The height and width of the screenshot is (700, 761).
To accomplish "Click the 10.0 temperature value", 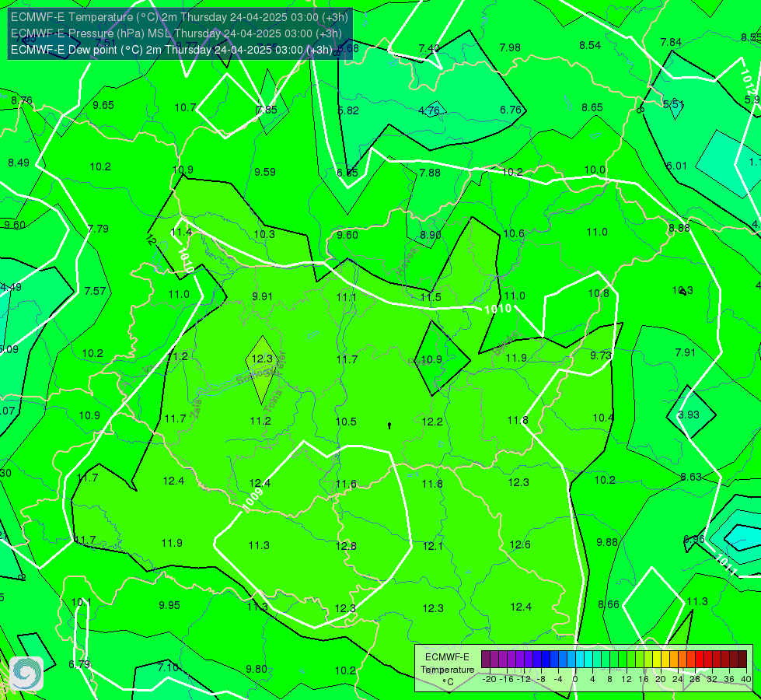I will 595,170.
